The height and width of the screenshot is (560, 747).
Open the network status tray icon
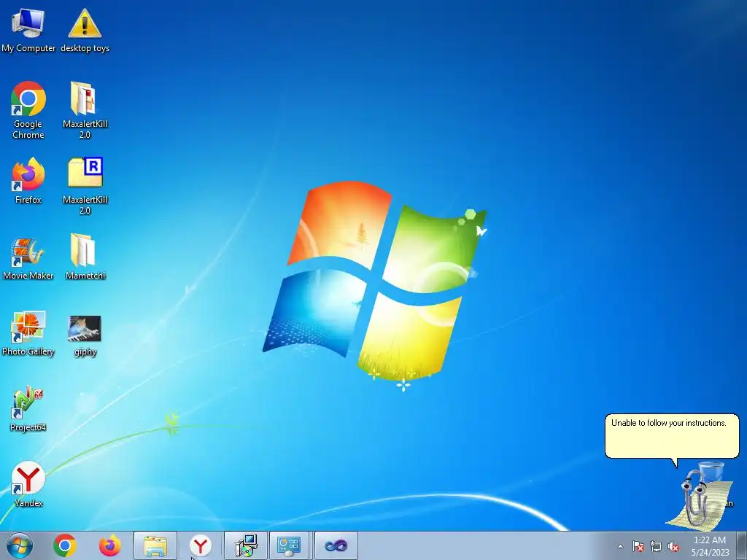(x=656, y=546)
